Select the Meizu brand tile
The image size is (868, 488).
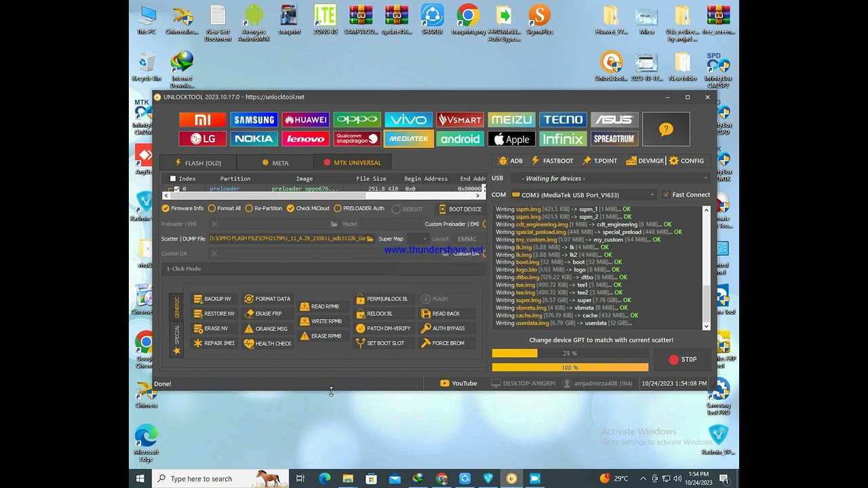coord(511,120)
